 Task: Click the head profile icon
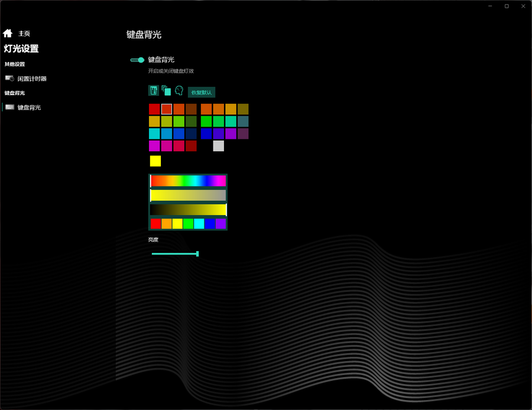click(179, 90)
